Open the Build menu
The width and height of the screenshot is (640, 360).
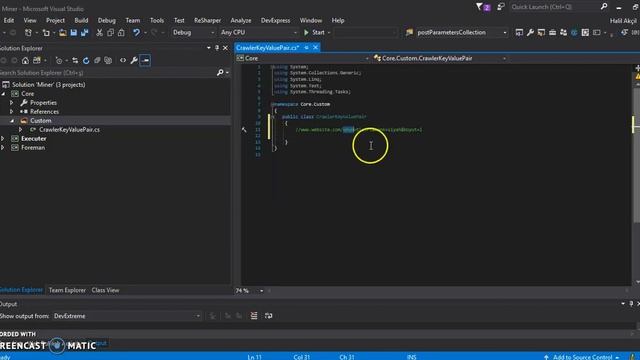click(x=81, y=20)
